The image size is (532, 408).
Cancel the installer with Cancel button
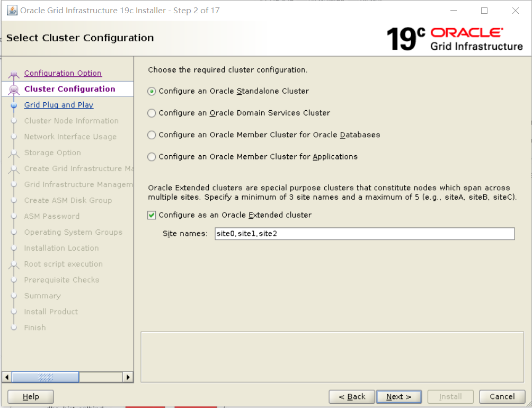tap(502, 396)
